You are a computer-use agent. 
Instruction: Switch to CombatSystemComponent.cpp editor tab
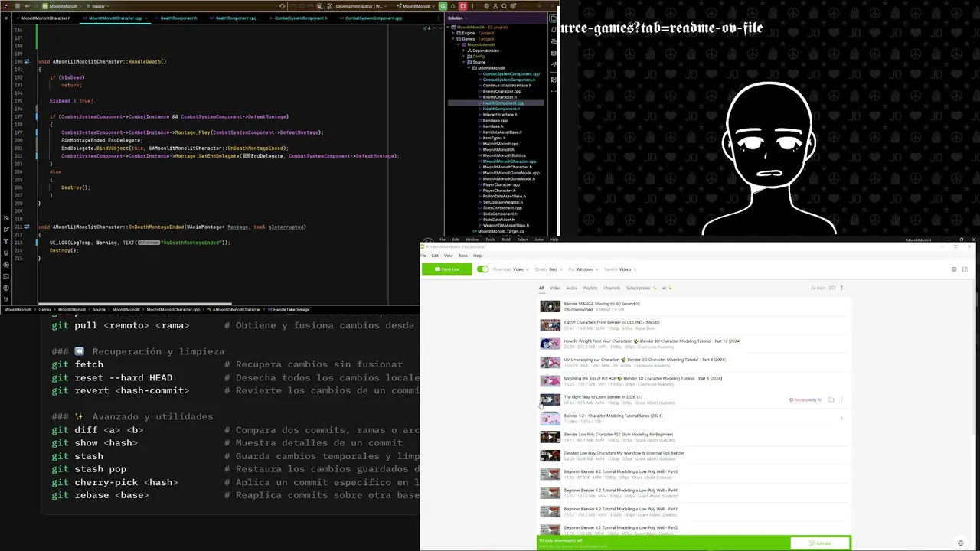[x=373, y=18]
